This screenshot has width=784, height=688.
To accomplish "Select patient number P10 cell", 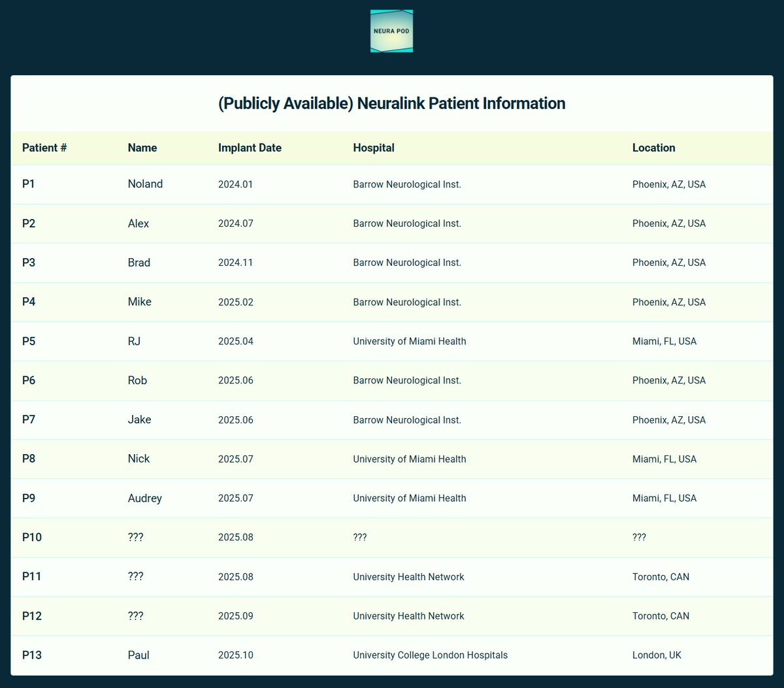I will 32,537.
